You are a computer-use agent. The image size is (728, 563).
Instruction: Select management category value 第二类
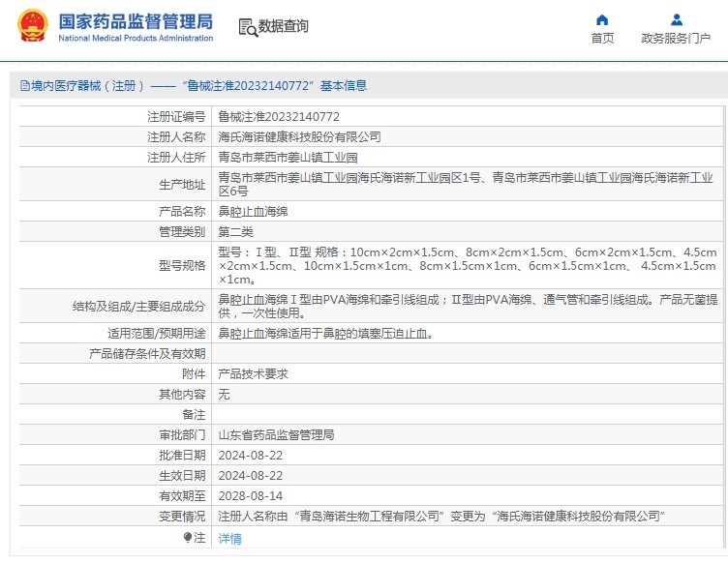(x=235, y=231)
